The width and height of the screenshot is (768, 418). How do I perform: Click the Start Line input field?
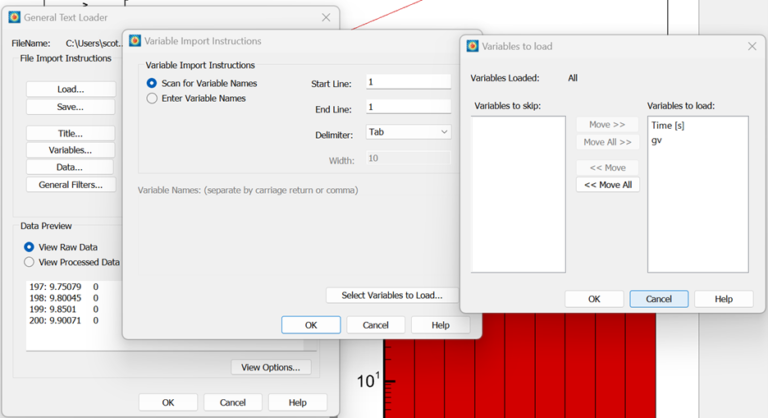(x=408, y=82)
